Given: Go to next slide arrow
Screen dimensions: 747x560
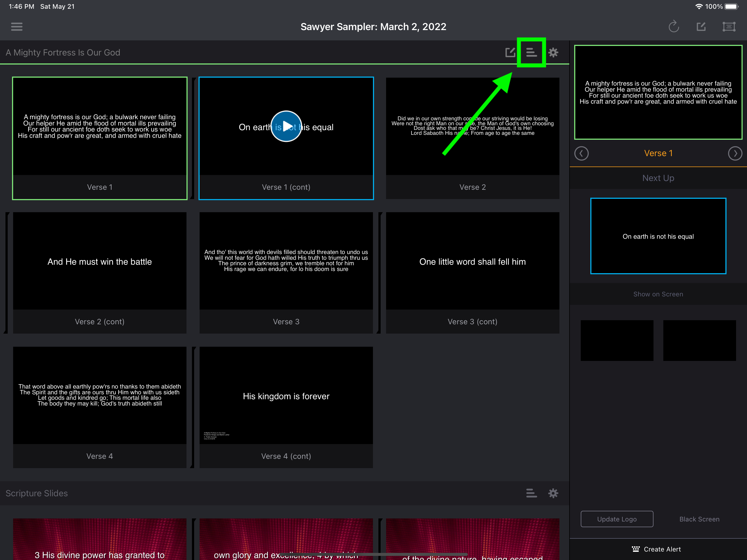Looking at the screenshot, I should click(735, 153).
